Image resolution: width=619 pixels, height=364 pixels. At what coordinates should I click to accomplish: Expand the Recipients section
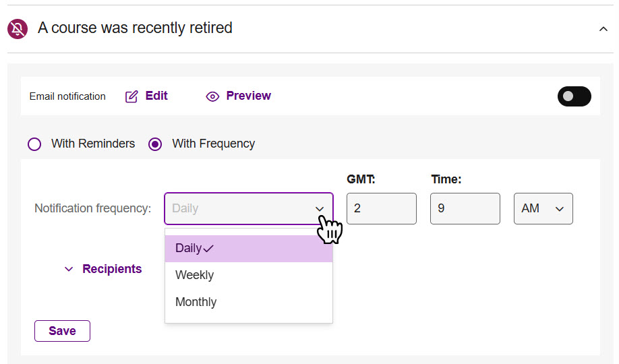pyautogui.click(x=103, y=269)
